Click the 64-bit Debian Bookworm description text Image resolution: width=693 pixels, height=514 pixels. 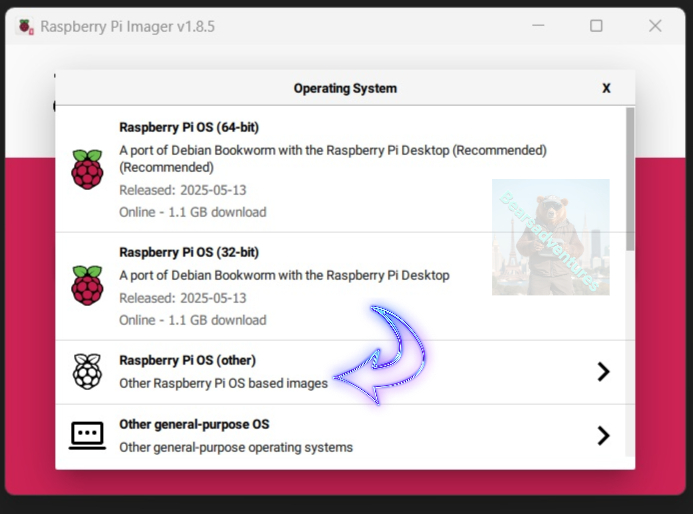(332, 151)
